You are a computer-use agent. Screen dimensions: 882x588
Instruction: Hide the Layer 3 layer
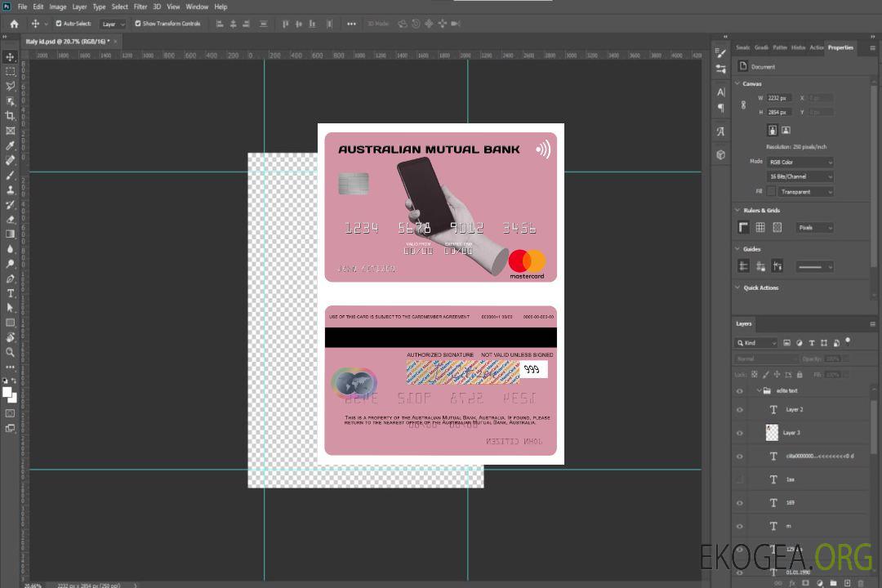click(740, 434)
